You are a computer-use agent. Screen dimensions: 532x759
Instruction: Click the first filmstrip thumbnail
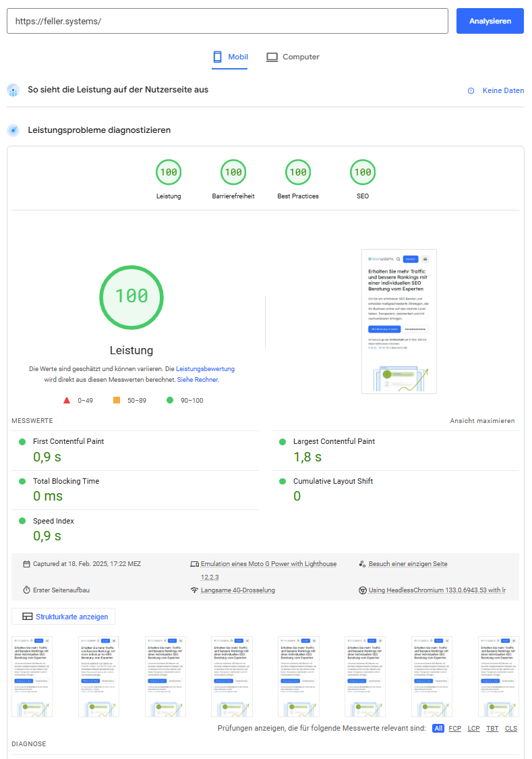[x=32, y=676]
